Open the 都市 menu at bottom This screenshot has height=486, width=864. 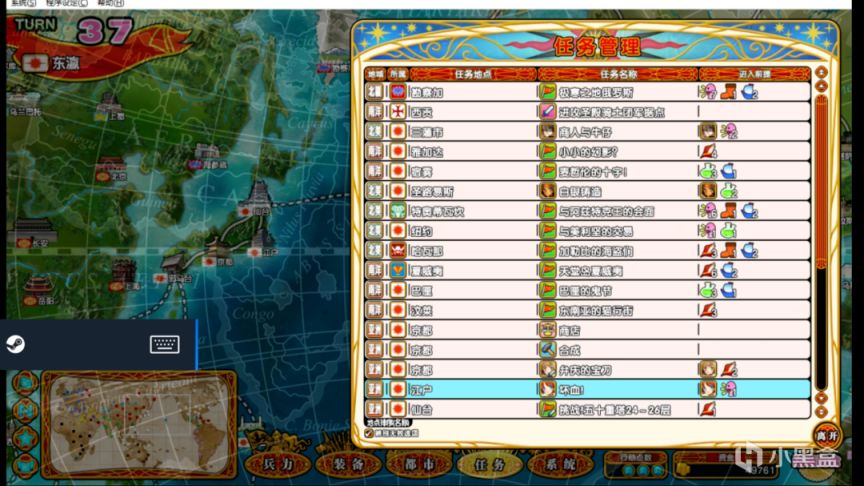[419, 465]
